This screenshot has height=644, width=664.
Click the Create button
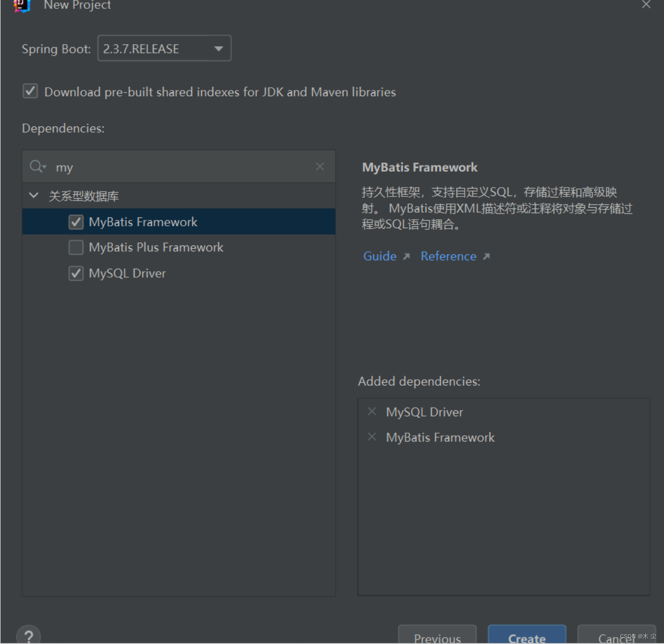click(x=527, y=635)
